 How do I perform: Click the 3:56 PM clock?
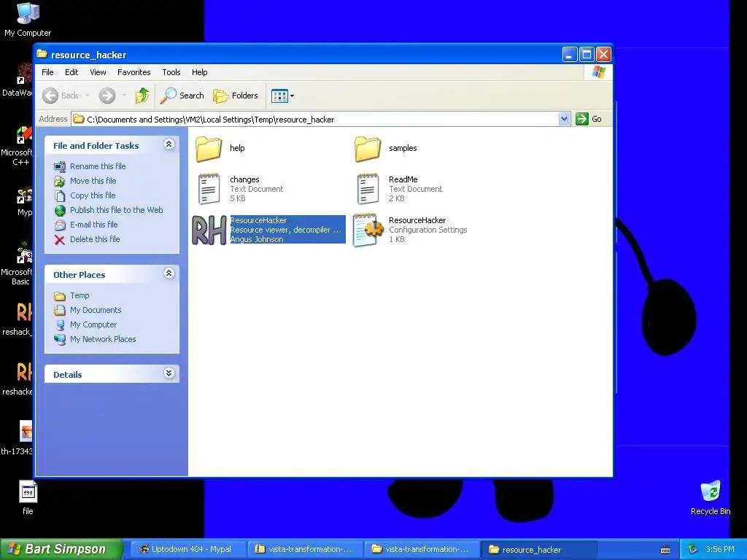pyautogui.click(x=720, y=549)
